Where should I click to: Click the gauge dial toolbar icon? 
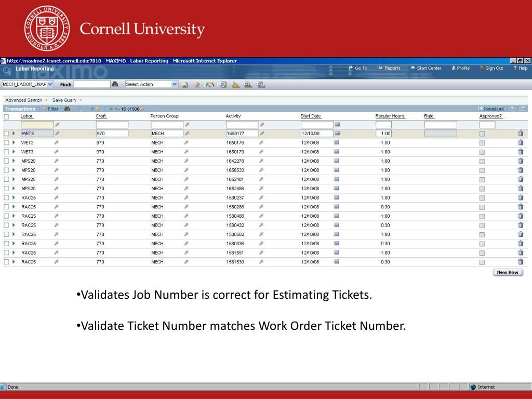[210, 85]
